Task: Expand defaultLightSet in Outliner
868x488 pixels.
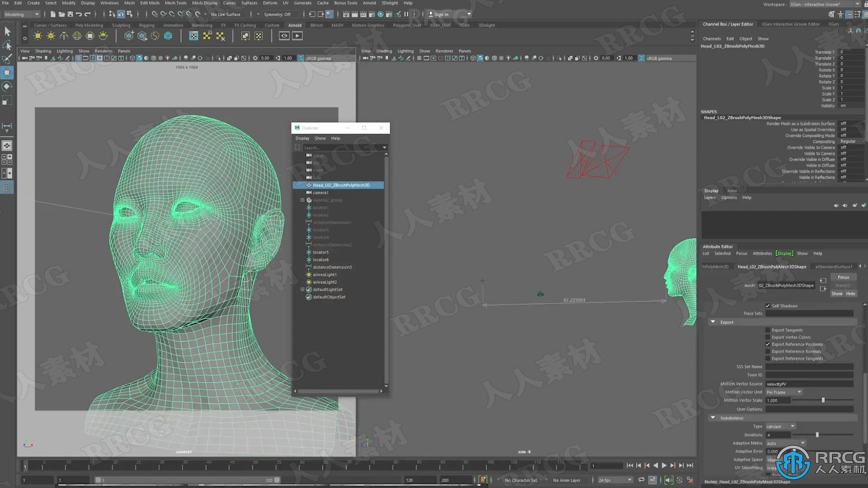Action: pos(303,289)
